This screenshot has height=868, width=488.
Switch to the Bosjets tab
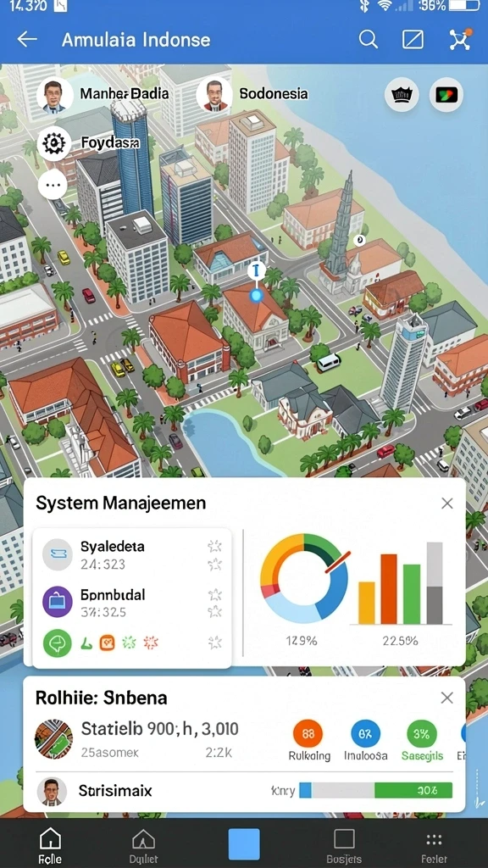coord(344,846)
